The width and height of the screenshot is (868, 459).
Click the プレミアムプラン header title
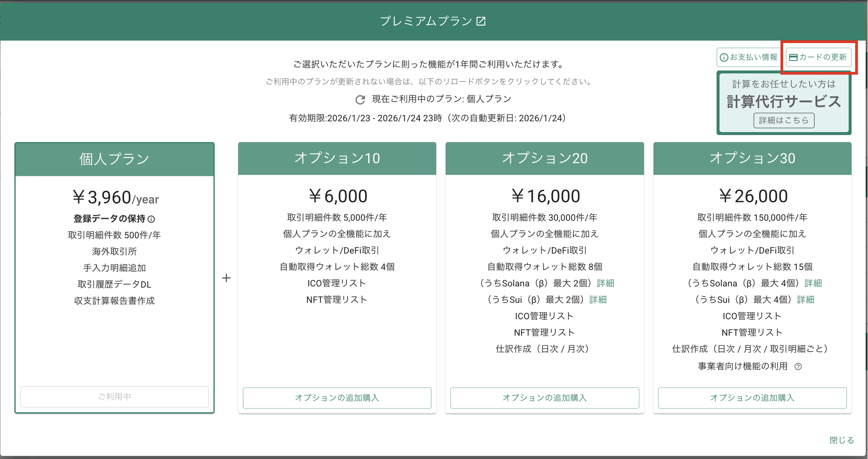point(426,21)
